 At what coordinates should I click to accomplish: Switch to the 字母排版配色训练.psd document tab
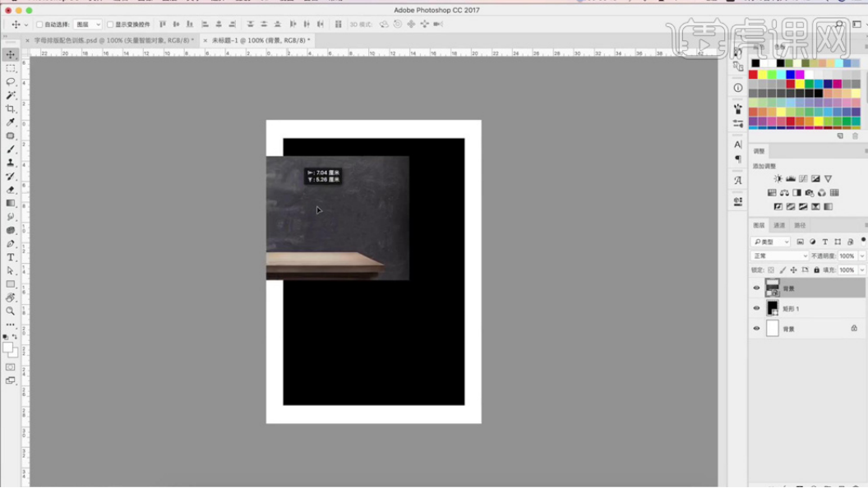(x=114, y=40)
